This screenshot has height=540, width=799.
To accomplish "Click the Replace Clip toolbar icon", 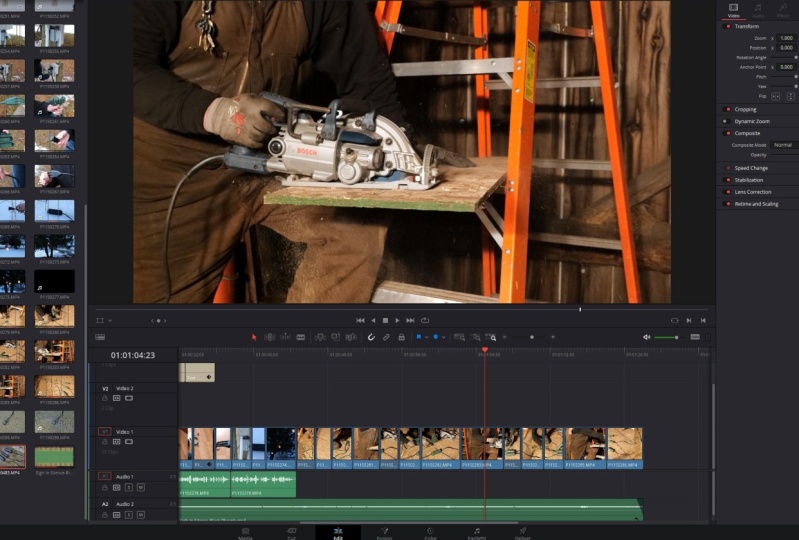I will point(351,337).
